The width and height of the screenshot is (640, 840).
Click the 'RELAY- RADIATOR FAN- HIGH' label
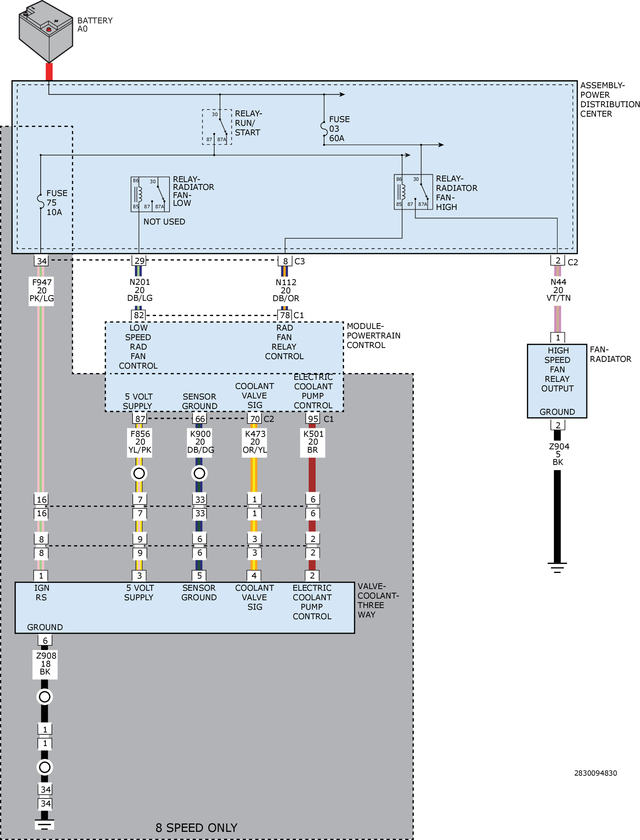click(x=456, y=193)
